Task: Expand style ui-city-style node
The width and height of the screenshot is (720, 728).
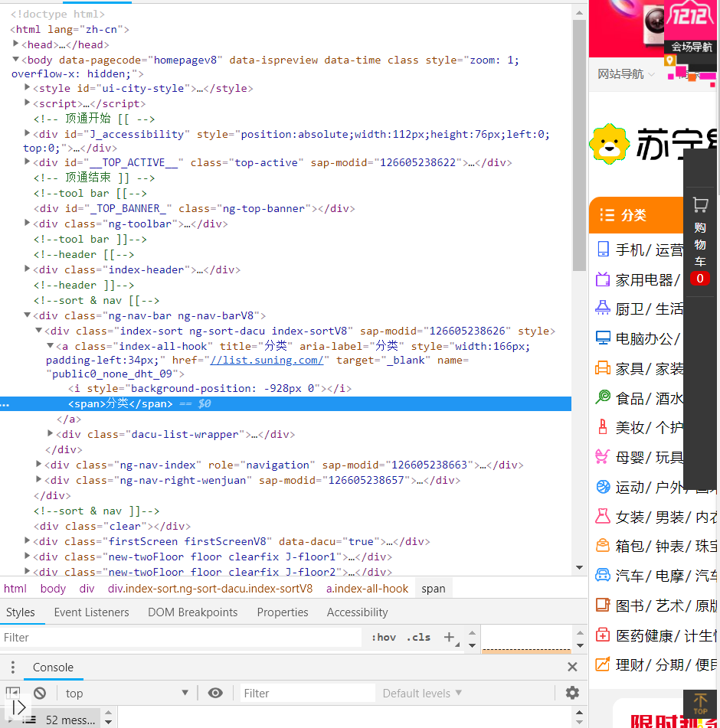Action: click(28, 87)
